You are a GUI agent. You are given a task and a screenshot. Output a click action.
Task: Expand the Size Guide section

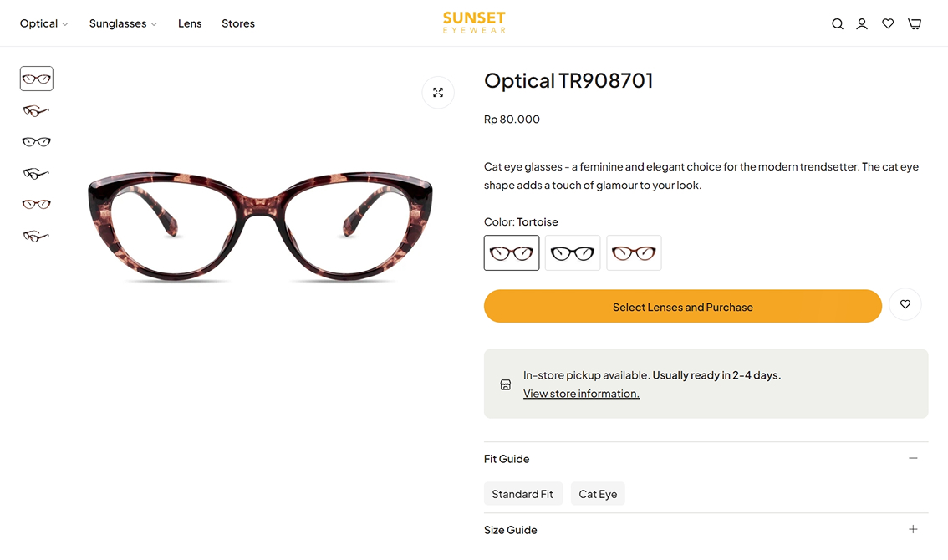(913, 530)
